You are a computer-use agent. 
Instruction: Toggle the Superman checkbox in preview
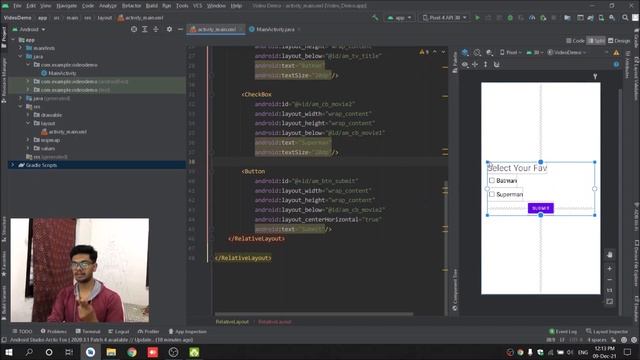click(492, 194)
